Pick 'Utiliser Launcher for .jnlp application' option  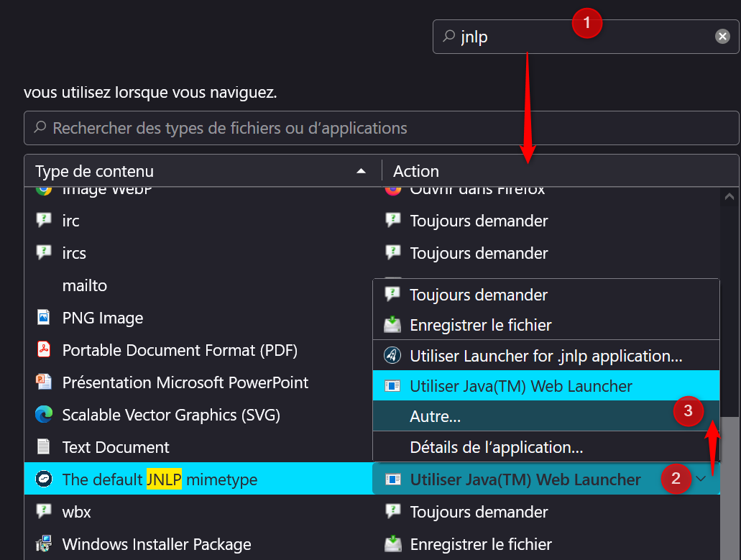click(x=545, y=356)
